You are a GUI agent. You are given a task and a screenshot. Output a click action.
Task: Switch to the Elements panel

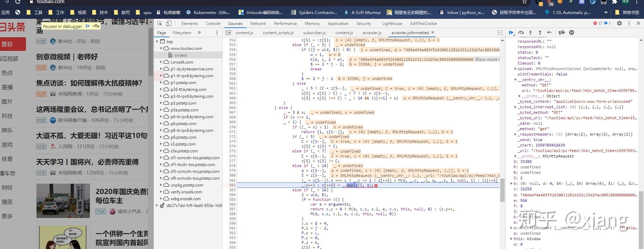click(x=190, y=24)
